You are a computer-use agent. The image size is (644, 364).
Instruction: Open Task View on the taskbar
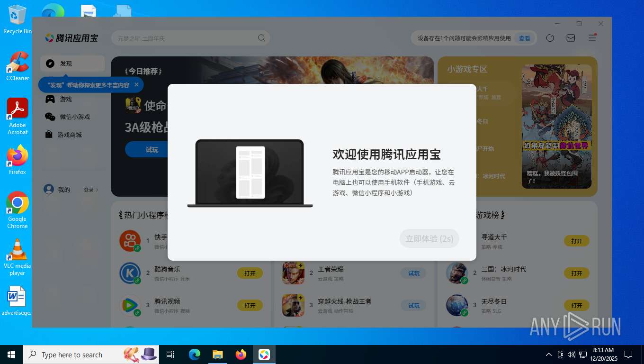(x=170, y=355)
